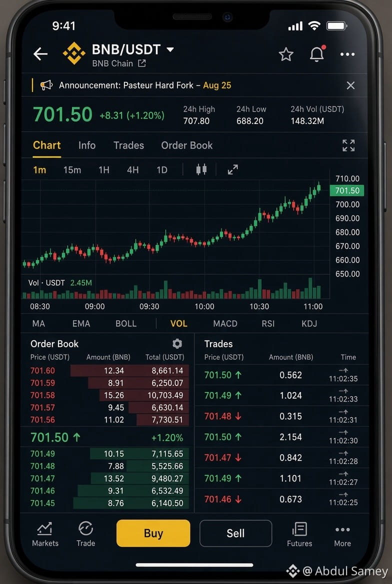This screenshot has height=584, width=392.
Task: Tap the 10:00 time axis label
Action: click(x=204, y=306)
